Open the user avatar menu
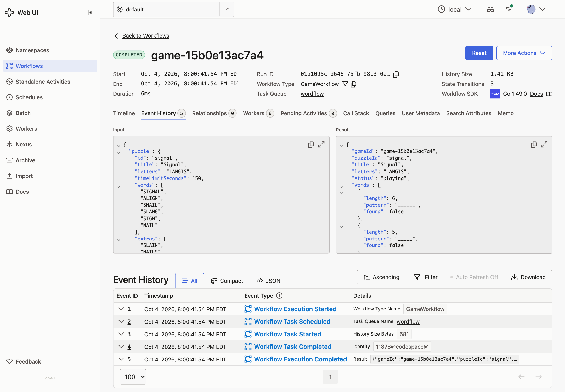 (536, 9)
